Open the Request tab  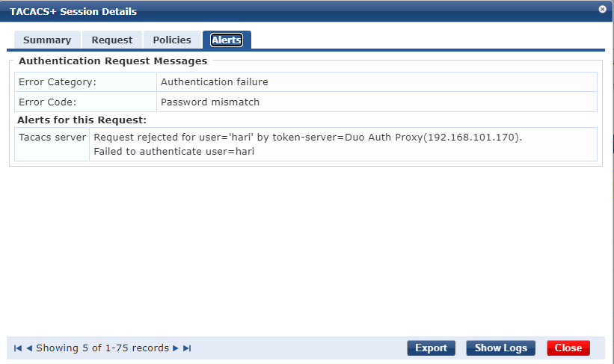point(112,40)
